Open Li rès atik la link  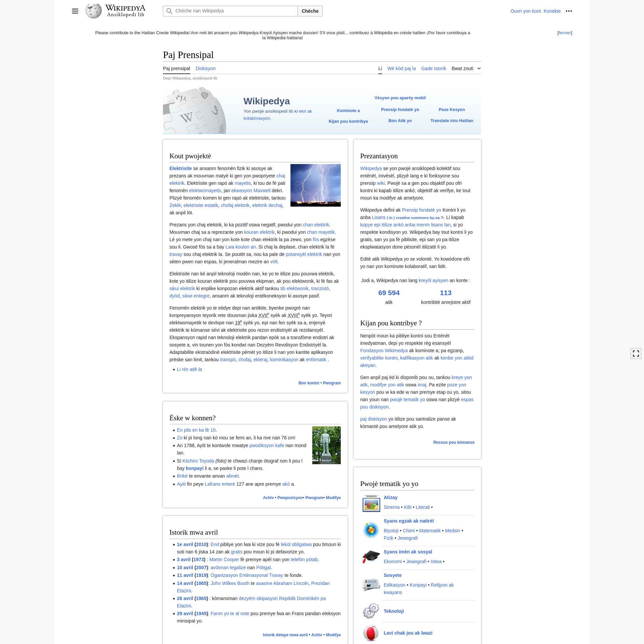(x=189, y=369)
